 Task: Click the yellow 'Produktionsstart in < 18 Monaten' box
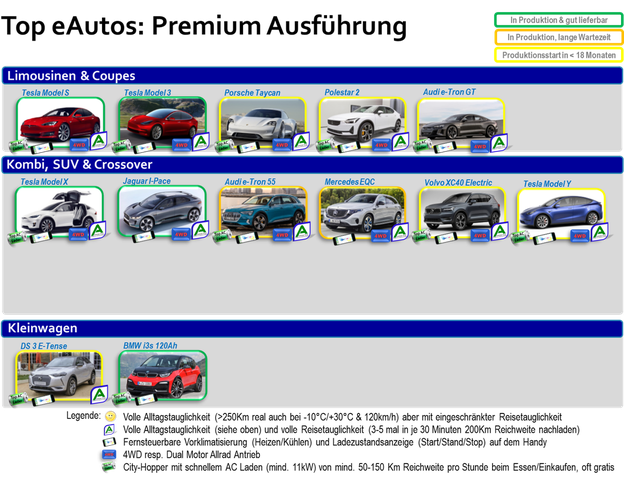click(x=559, y=55)
